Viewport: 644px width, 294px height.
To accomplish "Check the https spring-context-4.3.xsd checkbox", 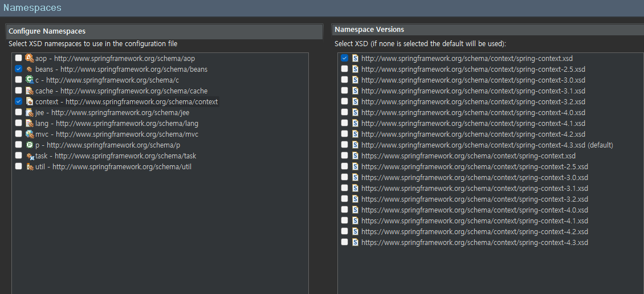I will [344, 242].
